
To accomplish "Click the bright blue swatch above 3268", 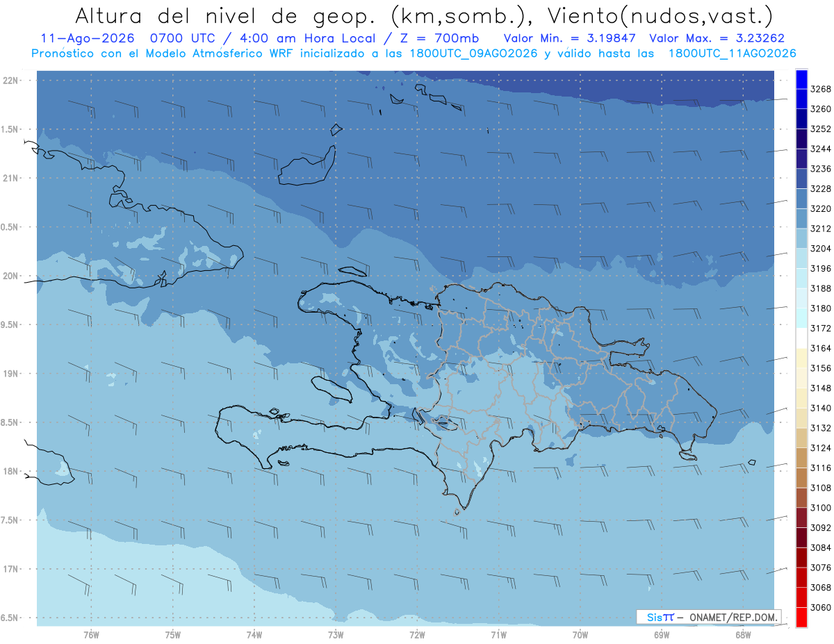I will pos(801,79).
